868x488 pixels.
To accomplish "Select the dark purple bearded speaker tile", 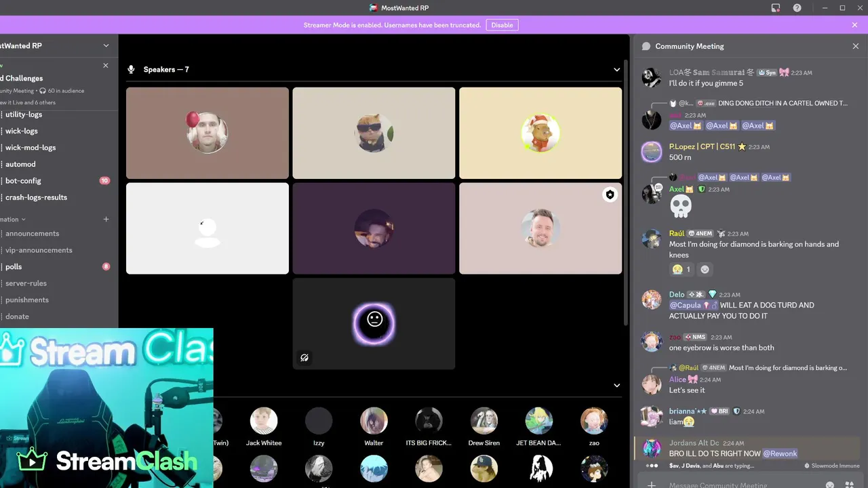I will click(374, 228).
